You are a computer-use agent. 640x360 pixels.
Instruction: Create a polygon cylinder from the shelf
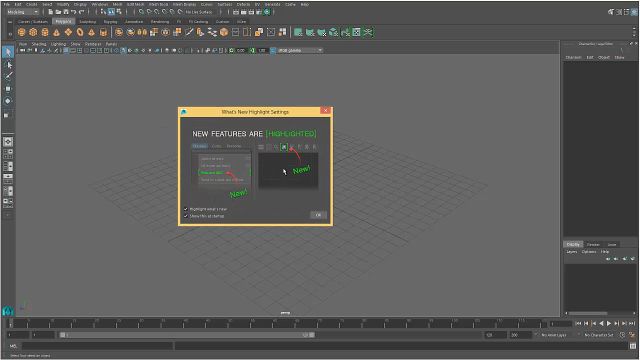pos(45,32)
